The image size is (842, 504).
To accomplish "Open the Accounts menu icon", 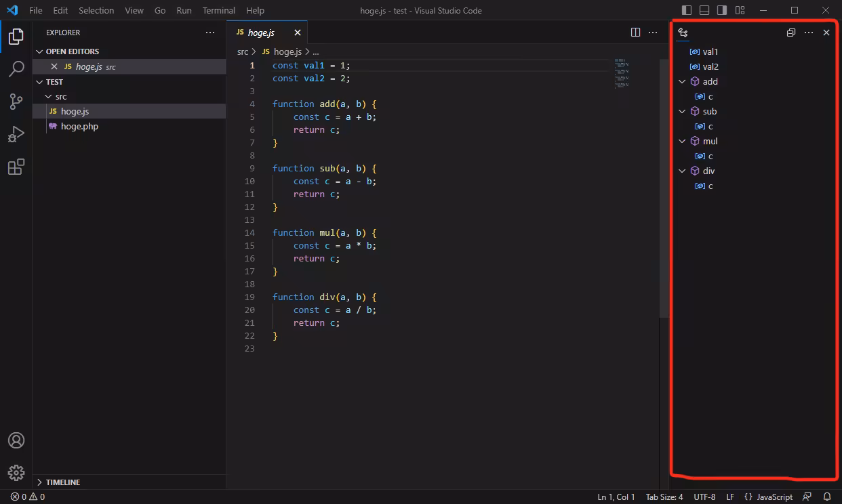I will [16, 440].
